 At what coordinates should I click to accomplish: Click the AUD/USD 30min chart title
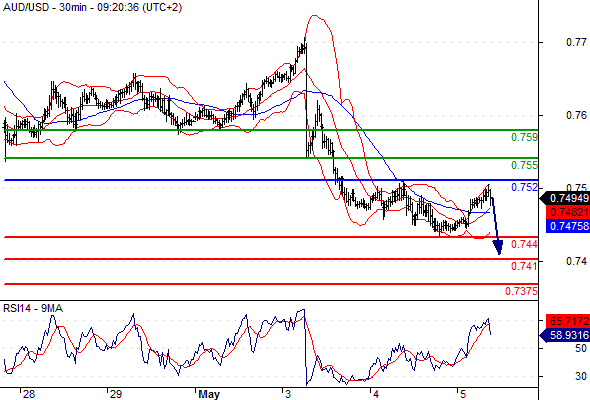93,7
